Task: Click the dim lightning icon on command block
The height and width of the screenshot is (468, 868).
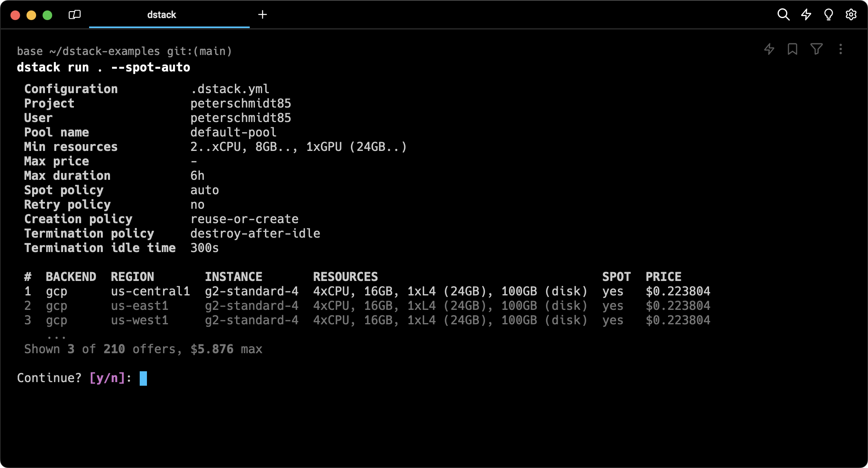Action: pyautogui.click(x=769, y=49)
